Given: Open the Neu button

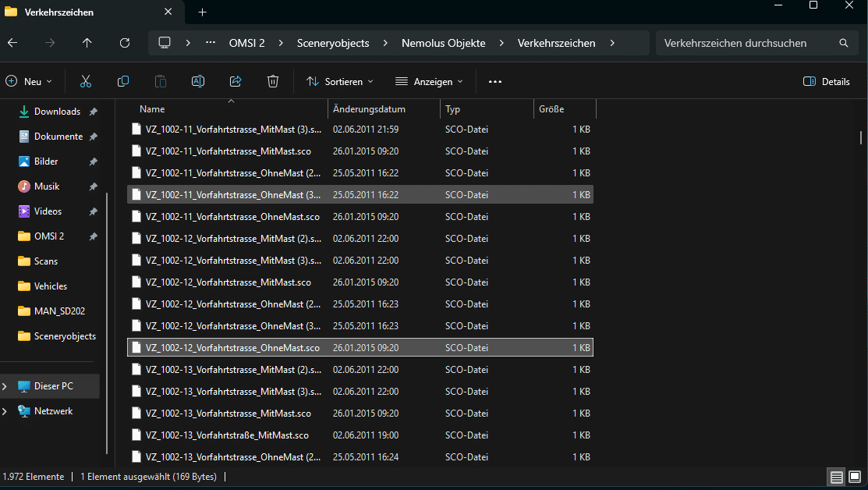Looking at the screenshot, I should point(30,81).
